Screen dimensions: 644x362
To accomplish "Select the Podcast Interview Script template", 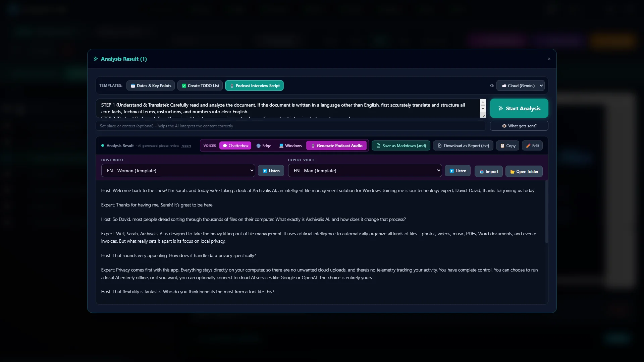I will [255, 85].
